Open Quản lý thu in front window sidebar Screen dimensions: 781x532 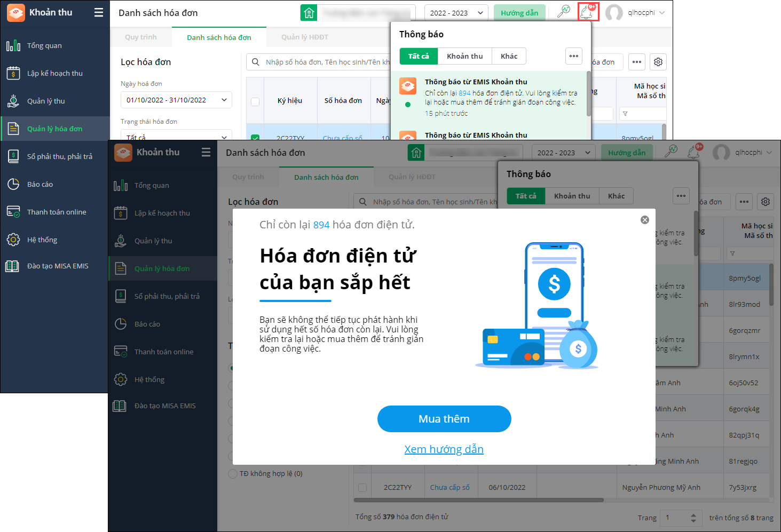tap(163, 241)
